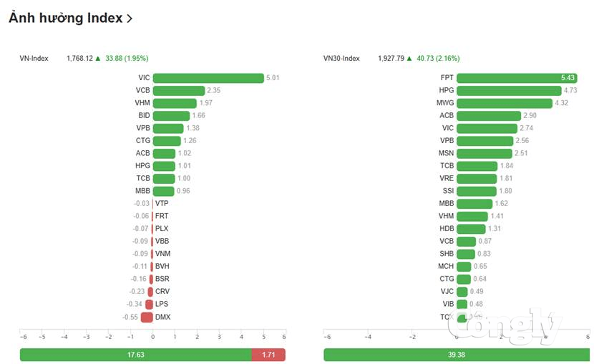Screen dimensions: 594x364
Task: Select the green 39.38 VN30 summary bar
Action: point(457,355)
